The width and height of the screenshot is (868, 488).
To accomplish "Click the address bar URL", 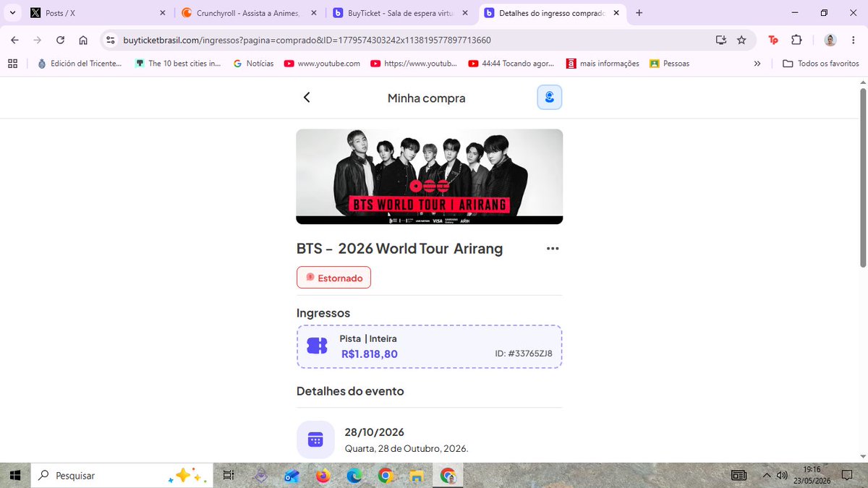I will [x=305, y=40].
